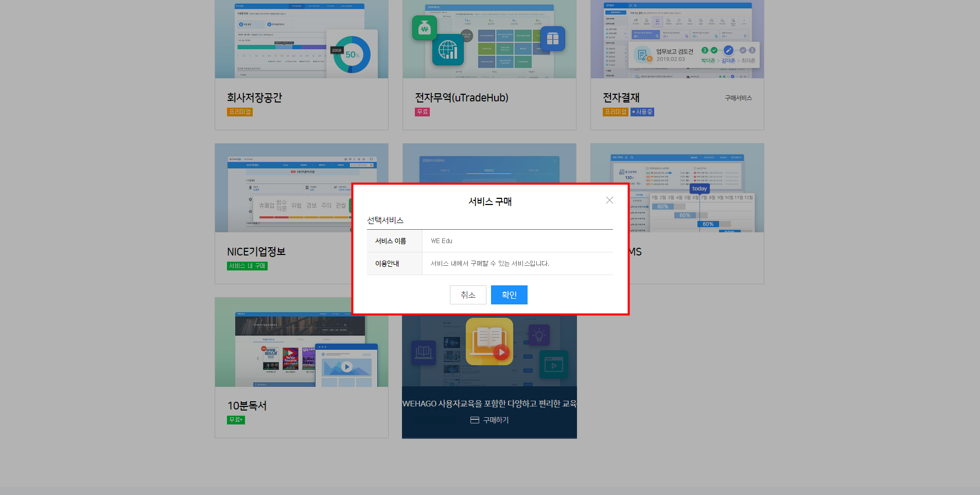Select the NICE기업정보 service card title

(256, 252)
